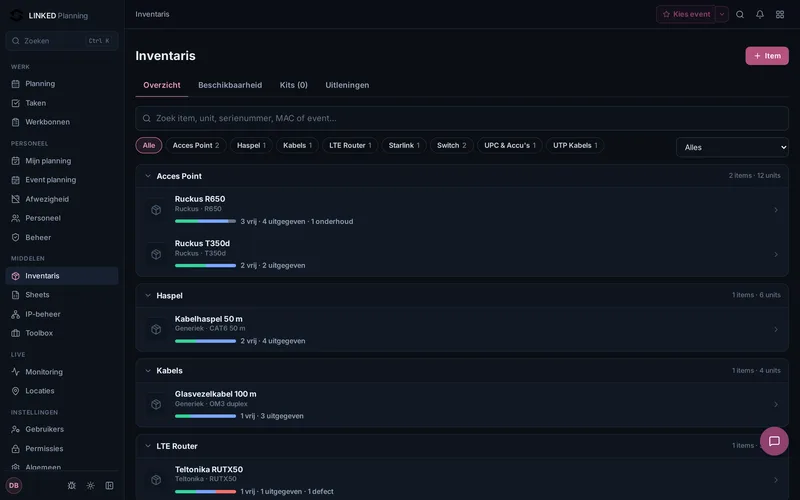Open Mijn planning sidebar icon

16,161
